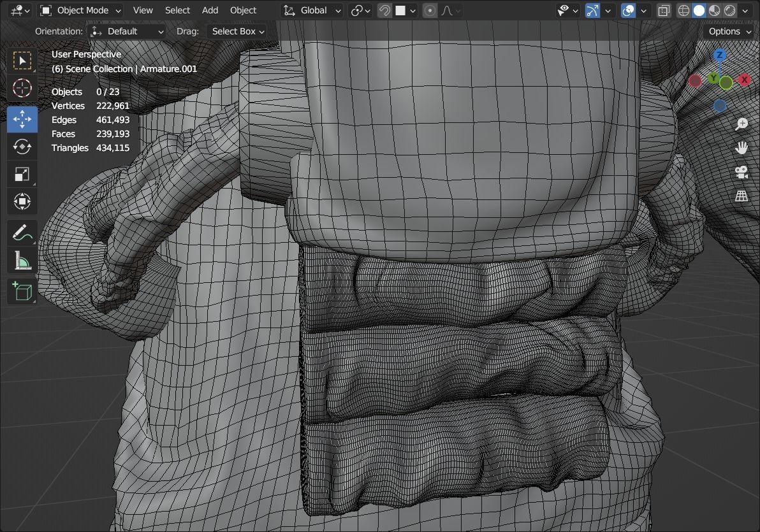Select the Select Box tool

(22, 61)
